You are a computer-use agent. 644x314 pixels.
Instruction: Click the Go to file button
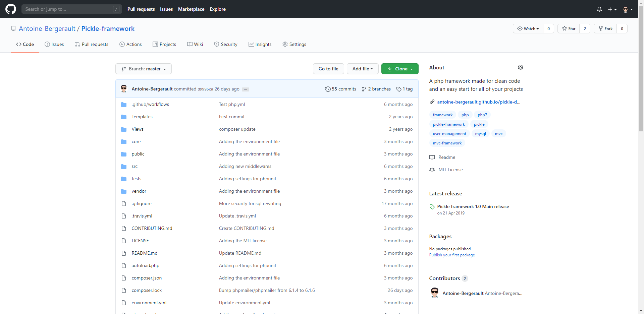click(328, 69)
